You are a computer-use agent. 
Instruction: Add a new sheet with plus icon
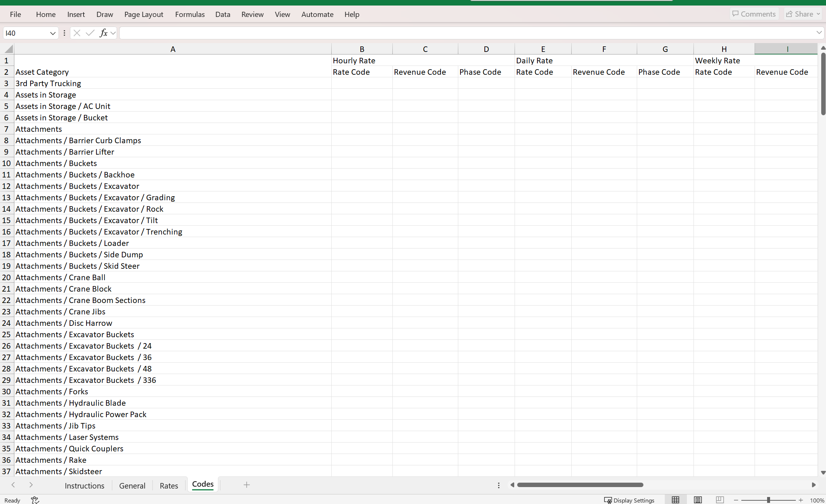[247, 485]
